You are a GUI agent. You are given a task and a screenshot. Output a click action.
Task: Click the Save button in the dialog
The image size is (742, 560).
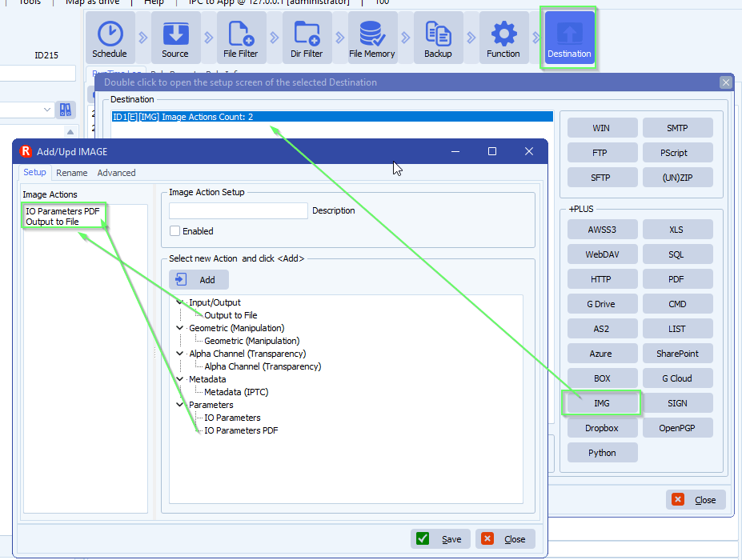(440, 538)
